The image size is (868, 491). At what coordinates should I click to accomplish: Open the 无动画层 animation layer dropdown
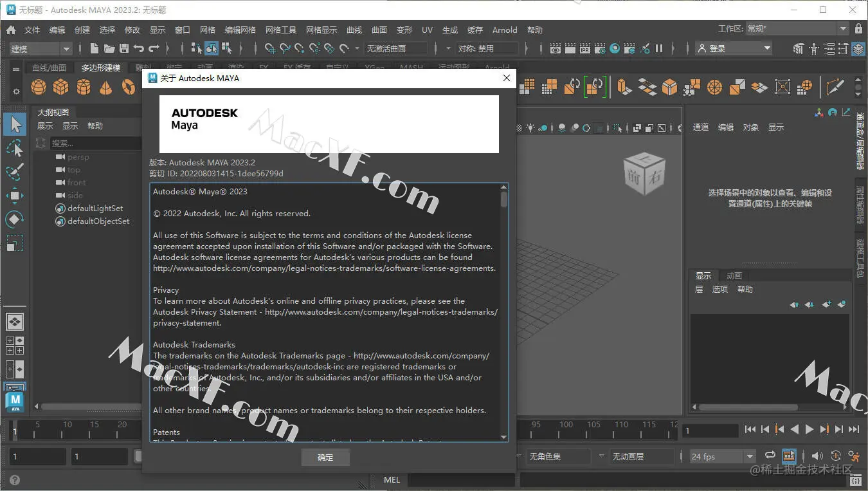(642, 456)
